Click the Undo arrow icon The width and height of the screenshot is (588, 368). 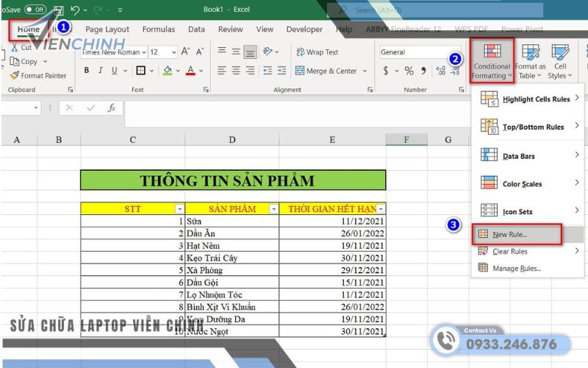75,10
